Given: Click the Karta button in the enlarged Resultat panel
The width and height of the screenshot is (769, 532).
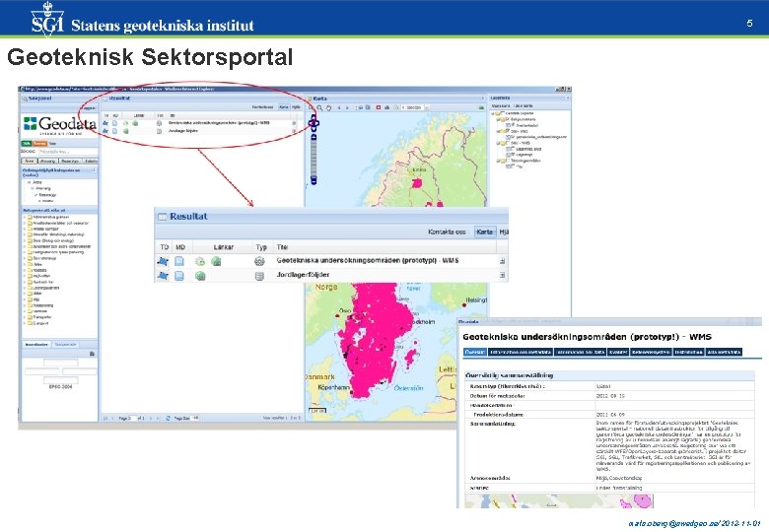Looking at the screenshot, I should [484, 232].
